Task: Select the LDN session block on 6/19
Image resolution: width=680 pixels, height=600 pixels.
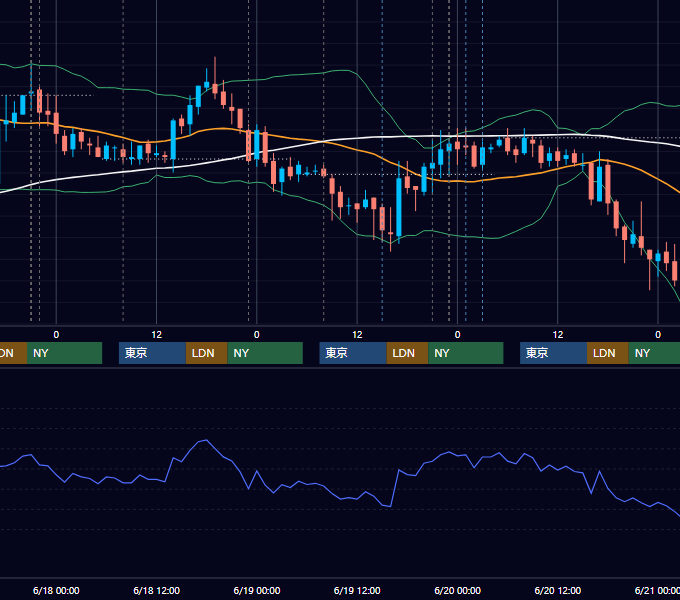Action: point(407,353)
